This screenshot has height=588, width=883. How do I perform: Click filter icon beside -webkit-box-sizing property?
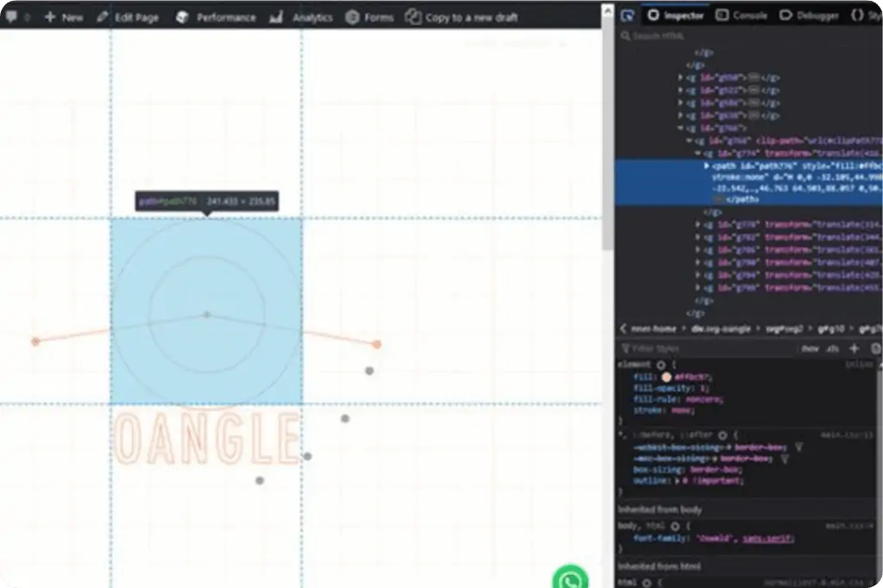pos(798,447)
